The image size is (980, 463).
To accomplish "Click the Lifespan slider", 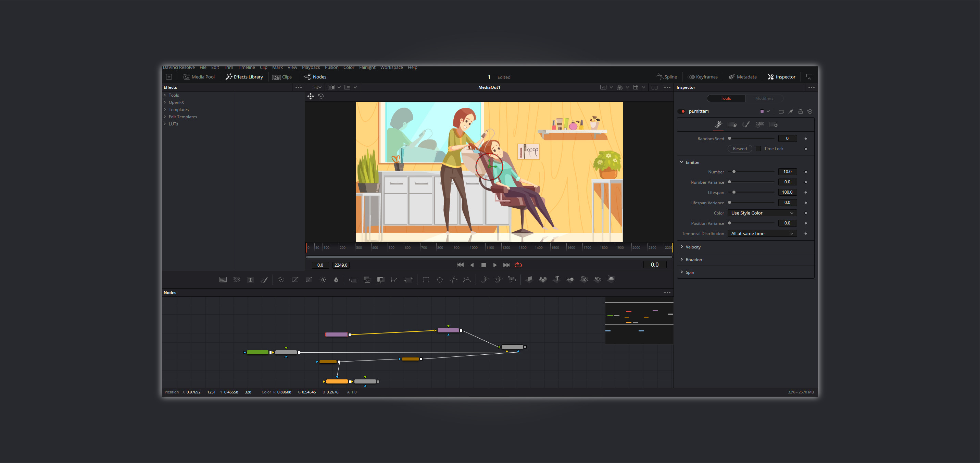I will click(752, 192).
